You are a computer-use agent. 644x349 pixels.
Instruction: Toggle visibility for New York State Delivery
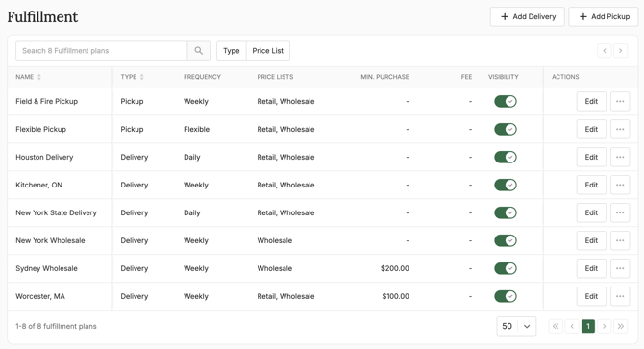(506, 212)
